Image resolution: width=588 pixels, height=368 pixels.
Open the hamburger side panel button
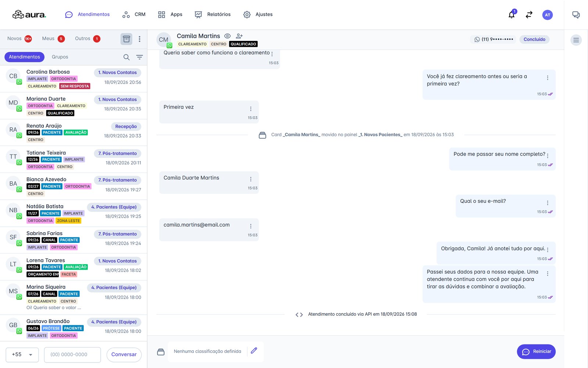[576, 40]
